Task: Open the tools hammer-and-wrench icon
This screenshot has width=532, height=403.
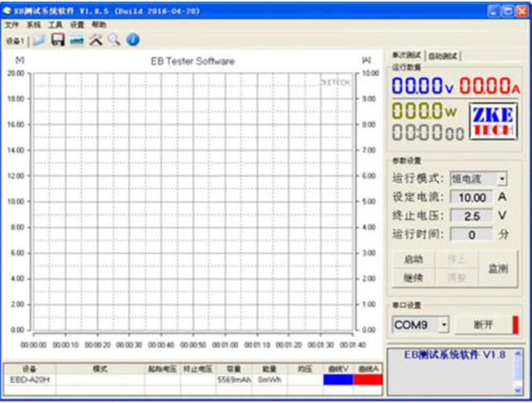Action: pyautogui.click(x=96, y=40)
